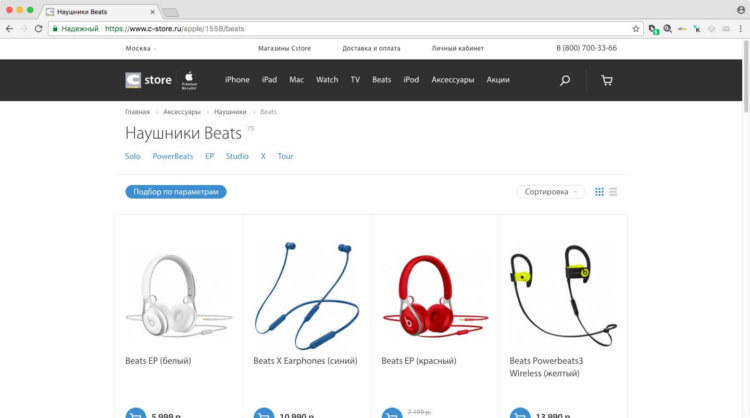Open the Аксессуары navigation menu item
750x418 pixels.
pos(452,80)
